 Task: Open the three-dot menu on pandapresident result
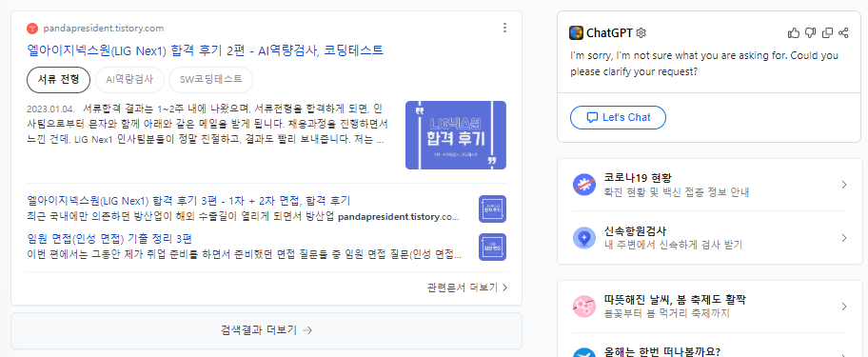pos(504,28)
